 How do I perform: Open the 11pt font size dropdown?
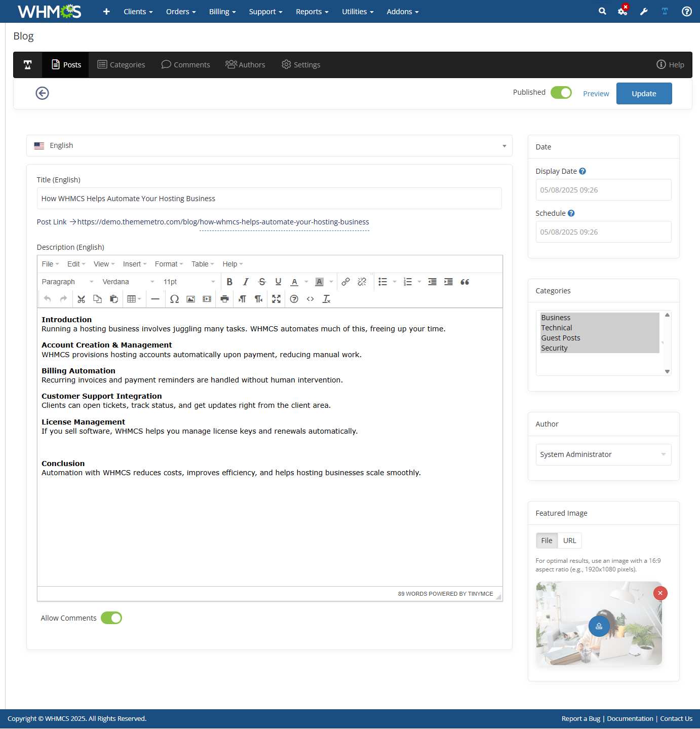point(189,282)
